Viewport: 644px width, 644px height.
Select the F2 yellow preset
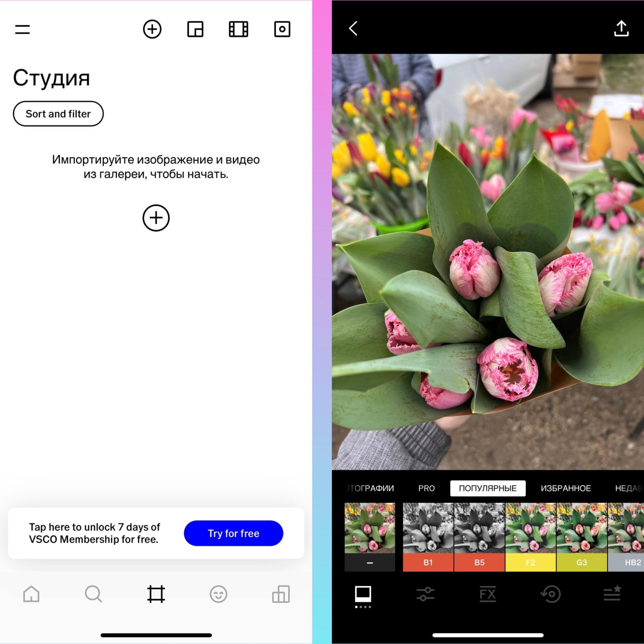530,537
